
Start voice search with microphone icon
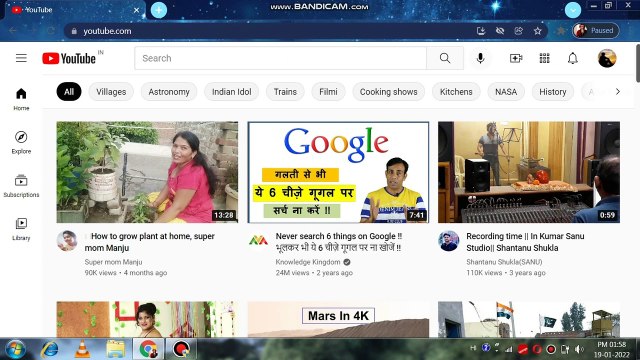coord(480,58)
